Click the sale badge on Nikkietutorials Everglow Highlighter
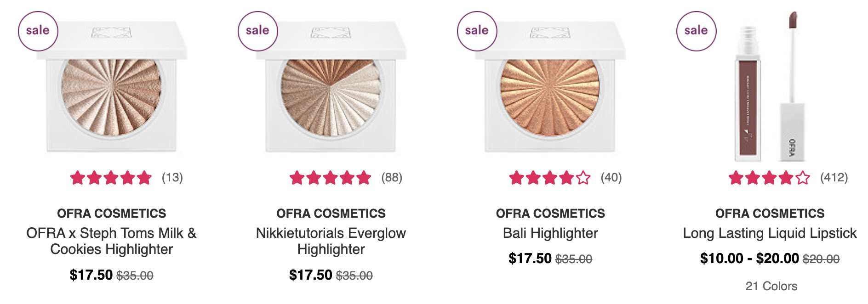 pos(257,31)
